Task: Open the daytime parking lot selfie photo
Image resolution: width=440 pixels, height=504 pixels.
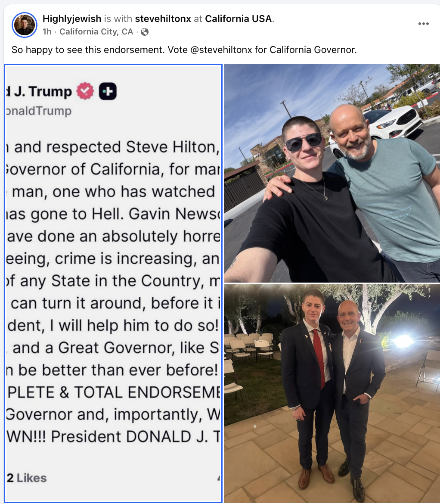Action: (332, 173)
